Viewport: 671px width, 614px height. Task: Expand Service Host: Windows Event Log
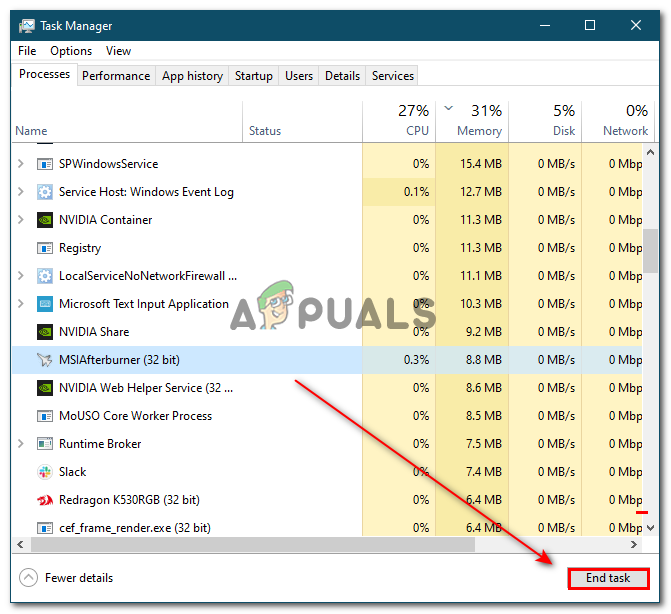(x=21, y=192)
